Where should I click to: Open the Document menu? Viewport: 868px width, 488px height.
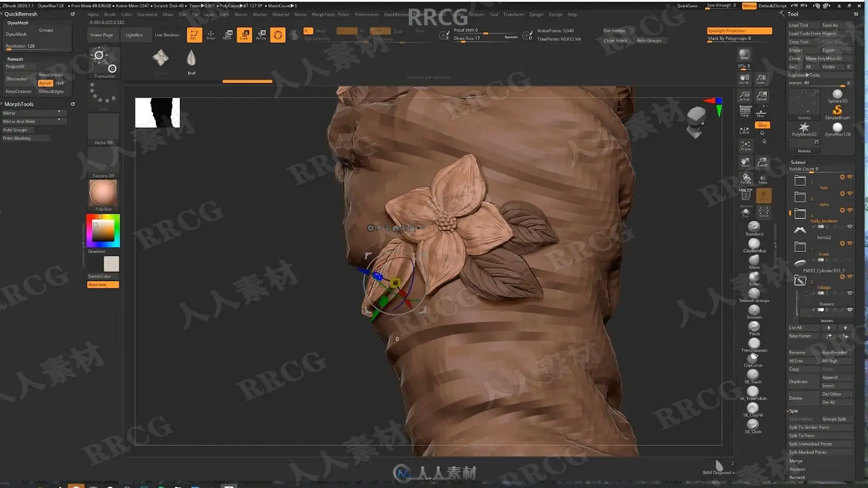[147, 14]
